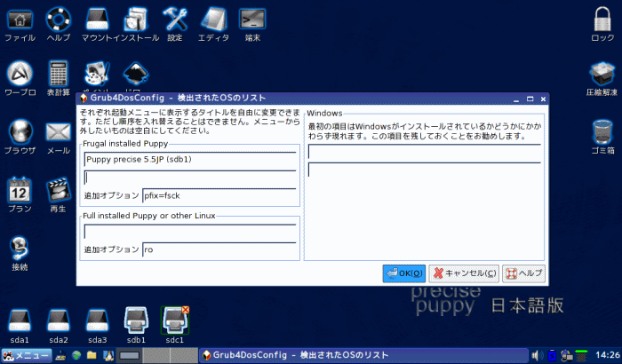Open the プラン calendar icon
The height and width of the screenshot is (364, 622).
tap(20, 190)
